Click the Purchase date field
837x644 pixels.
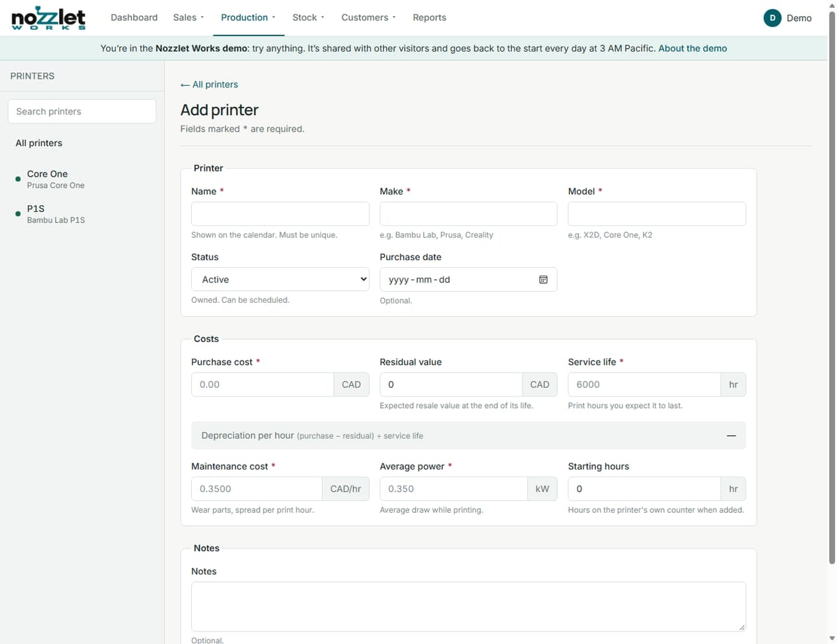(469, 279)
